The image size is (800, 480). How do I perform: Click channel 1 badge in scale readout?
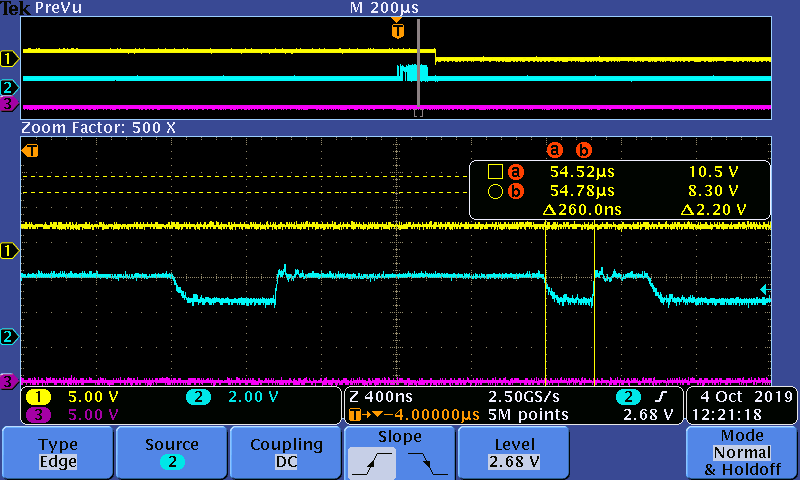click(x=38, y=397)
